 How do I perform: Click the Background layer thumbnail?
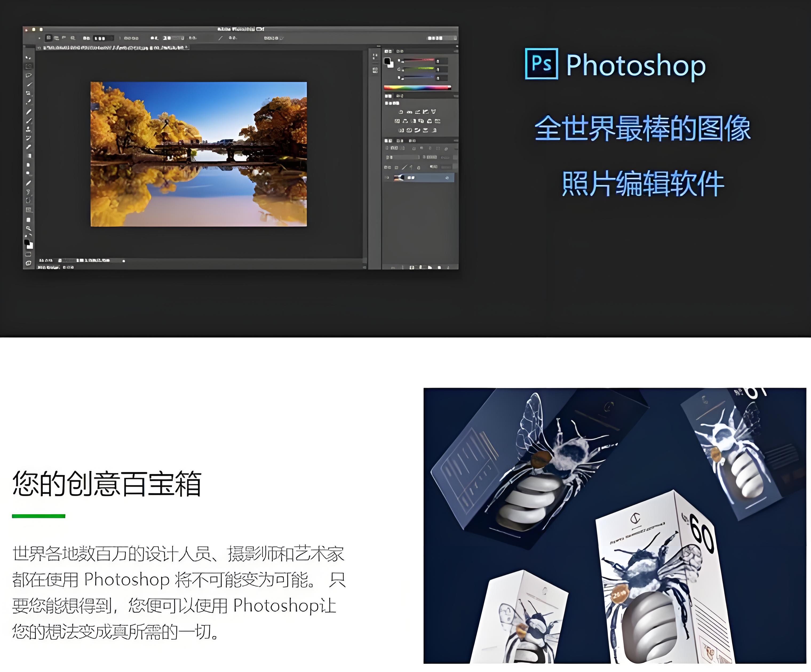pyautogui.click(x=398, y=178)
